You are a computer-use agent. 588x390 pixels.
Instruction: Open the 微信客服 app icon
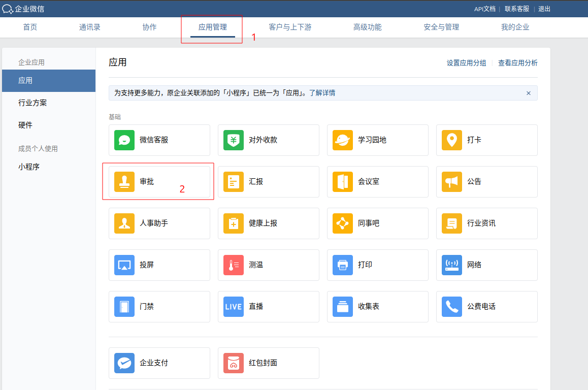click(124, 140)
